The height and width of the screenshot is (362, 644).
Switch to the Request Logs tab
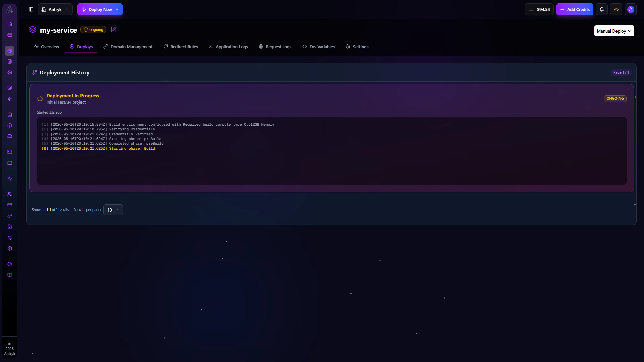click(x=275, y=47)
